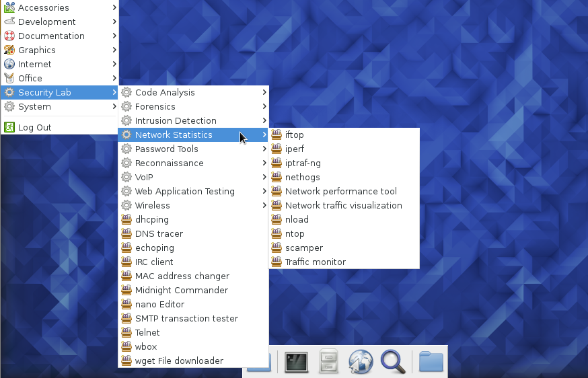This screenshot has width=588, height=378.
Task: Expand the Code Analysis submenu arrow
Action: point(264,92)
